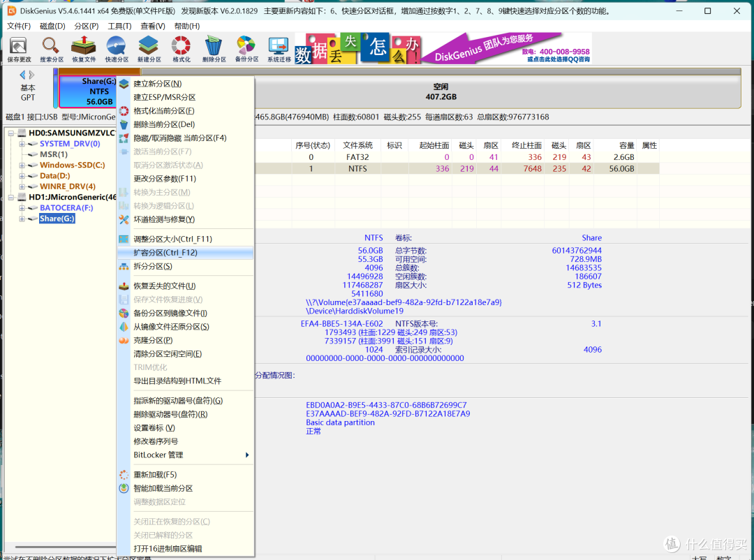The image size is (754, 560).
Task: Click icon beside 智能加载当前分区 menu entry
Action: [124, 488]
